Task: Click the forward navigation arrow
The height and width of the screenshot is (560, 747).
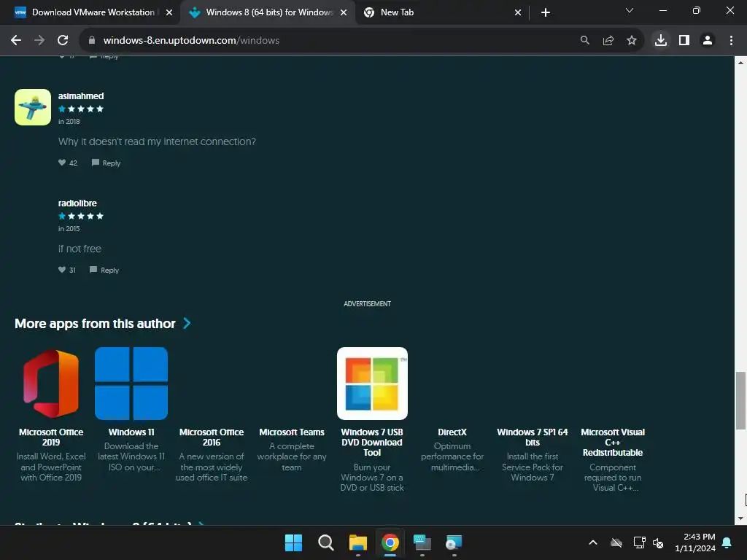Action: tap(39, 41)
